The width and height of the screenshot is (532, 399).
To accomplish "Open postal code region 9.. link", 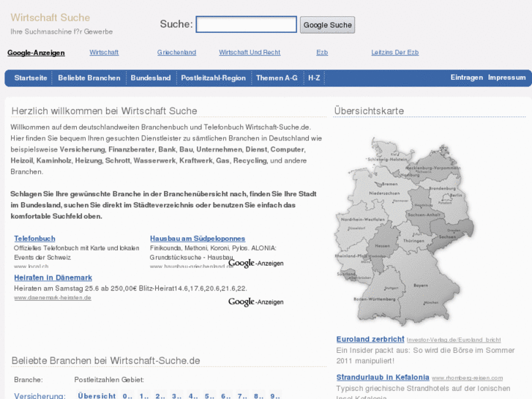I will pos(275,395).
